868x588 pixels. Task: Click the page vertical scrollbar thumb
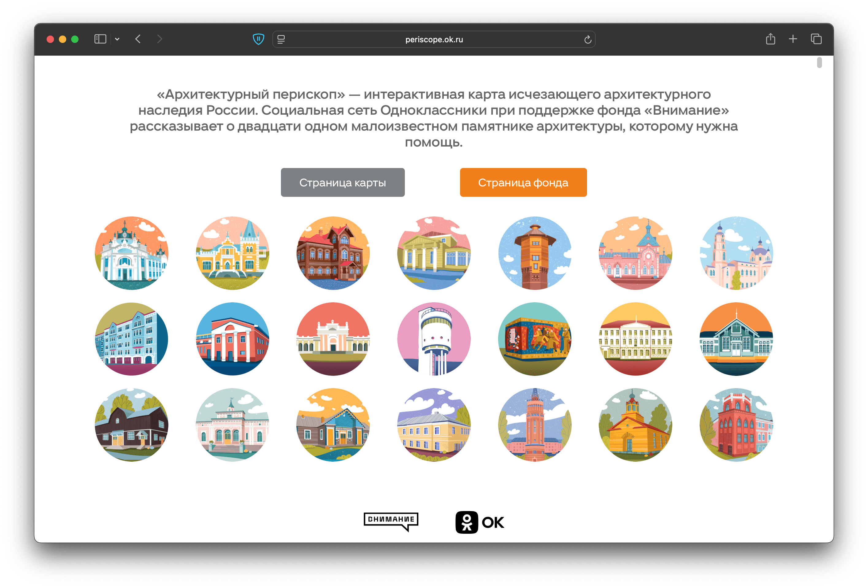click(x=820, y=63)
